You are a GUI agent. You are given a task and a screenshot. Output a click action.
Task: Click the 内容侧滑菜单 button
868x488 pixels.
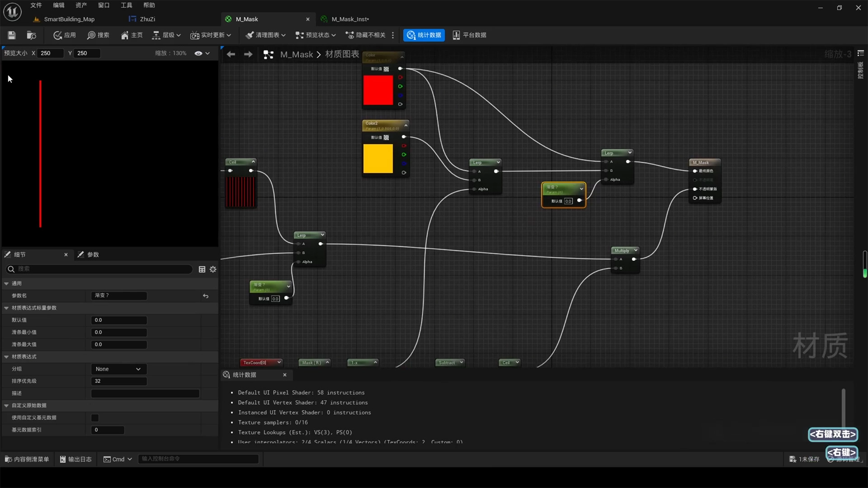pyautogui.click(x=27, y=459)
